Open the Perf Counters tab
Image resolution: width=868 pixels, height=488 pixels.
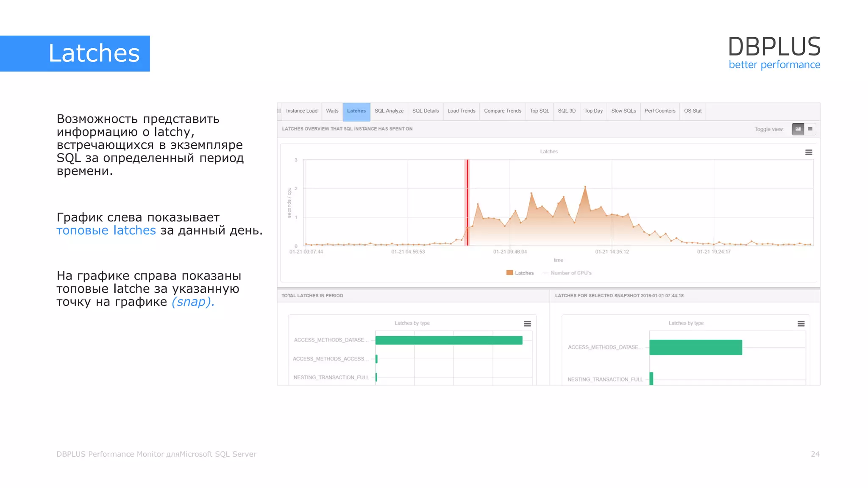coord(660,111)
